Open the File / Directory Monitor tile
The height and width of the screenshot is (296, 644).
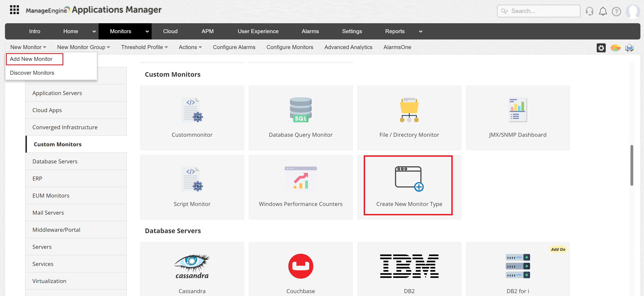[x=409, y=118]
